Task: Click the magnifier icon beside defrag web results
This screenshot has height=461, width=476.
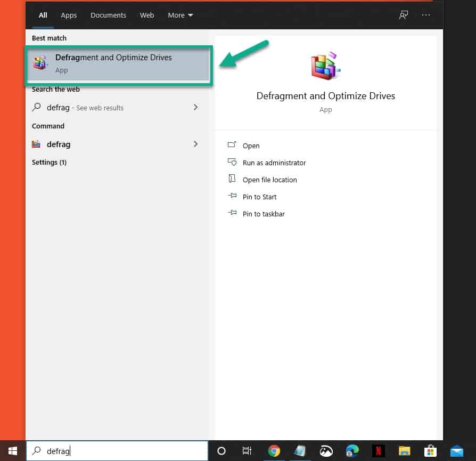Action: point(36,107)
